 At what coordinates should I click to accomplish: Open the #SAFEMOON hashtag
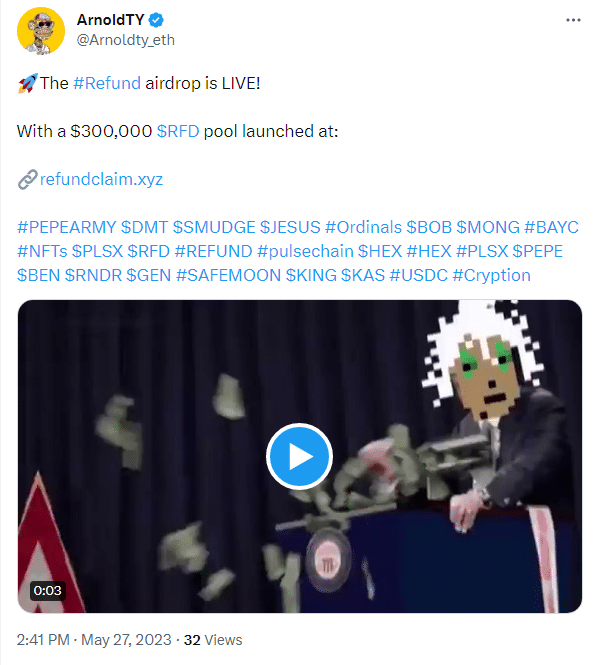pyautogui.click(x=229, y=276)
